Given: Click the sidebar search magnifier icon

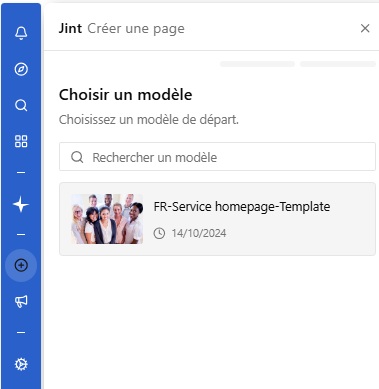Looking at the screenshot, I should (21, 105).
